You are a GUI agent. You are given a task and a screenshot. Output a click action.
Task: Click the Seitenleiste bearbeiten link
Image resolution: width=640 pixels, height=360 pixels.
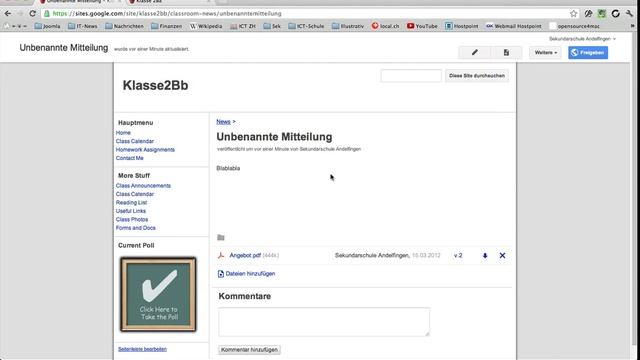(x=142, y=349)
